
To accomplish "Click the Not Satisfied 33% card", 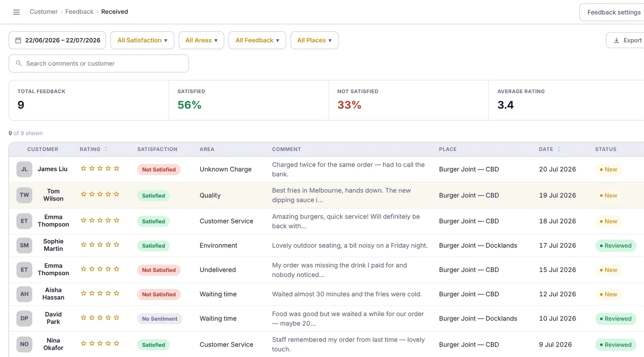I will pyautogui.click(x=409, y=100).
